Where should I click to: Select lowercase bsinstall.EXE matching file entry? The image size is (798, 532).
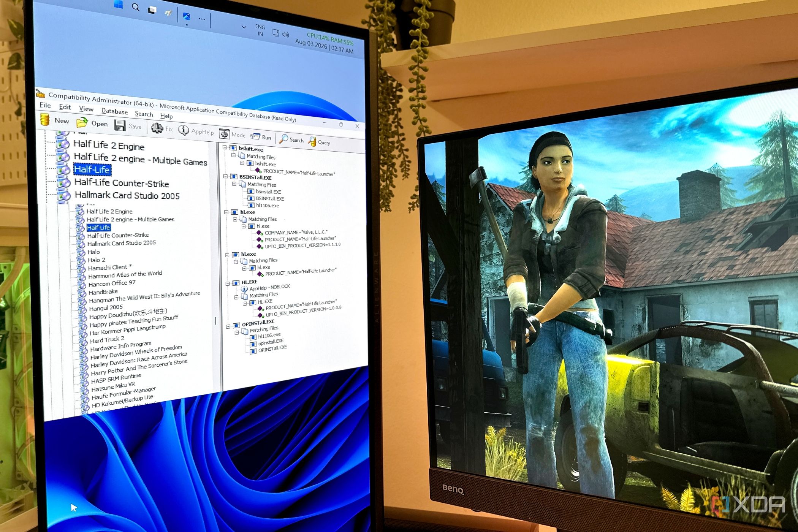click(x=268, y=192)
